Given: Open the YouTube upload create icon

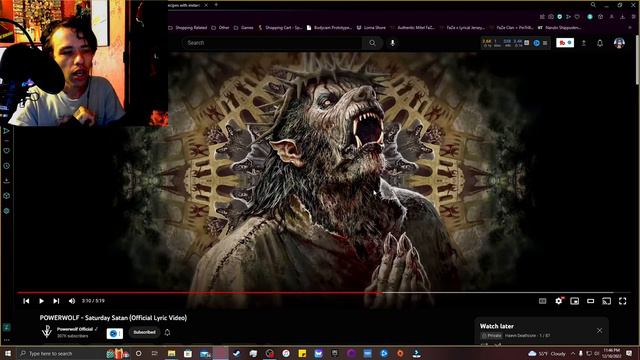Looking at the screenshot, I should point(584,43).
